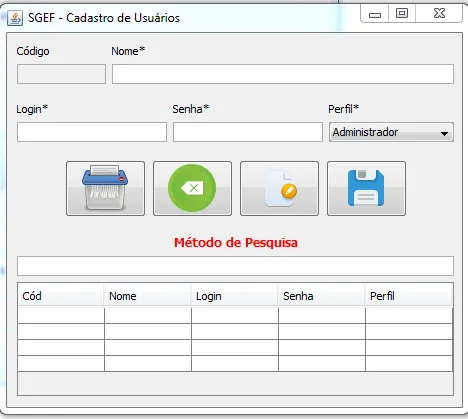Click the Senha table column header
The height and width of the screenshot is (419, 468).
[322, 296]
